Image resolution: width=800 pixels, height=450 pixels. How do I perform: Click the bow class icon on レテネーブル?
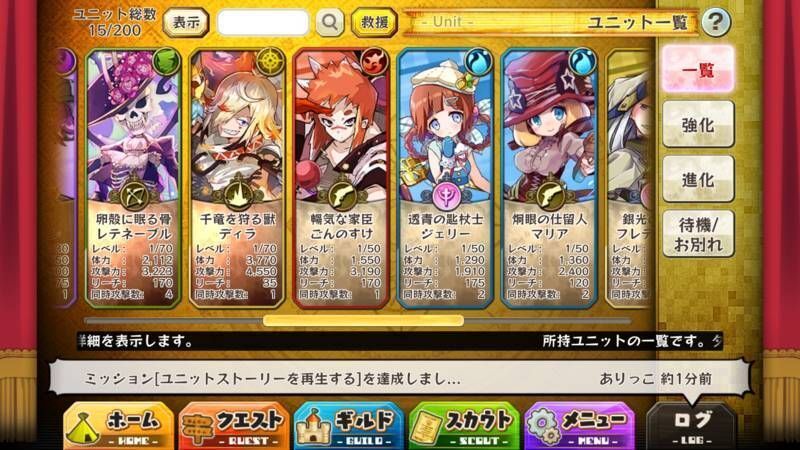(134, 195)
